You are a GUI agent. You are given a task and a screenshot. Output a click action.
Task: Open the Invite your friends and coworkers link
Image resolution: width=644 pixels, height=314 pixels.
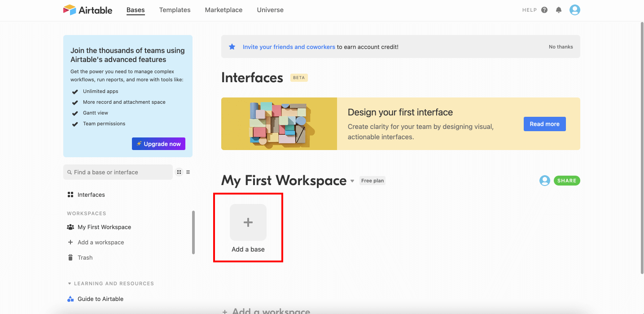pos(289,46)
